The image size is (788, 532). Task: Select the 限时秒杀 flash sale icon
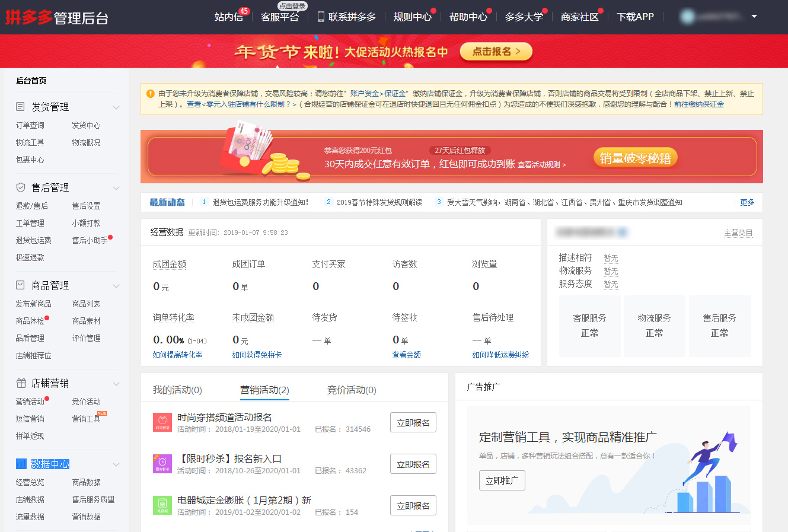[x=163, y=464]
